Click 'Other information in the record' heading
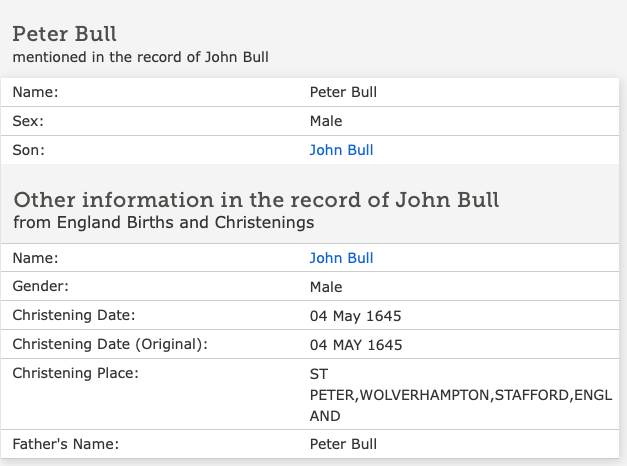The height and width of the screenshot is (466, 627). [256, 200]
